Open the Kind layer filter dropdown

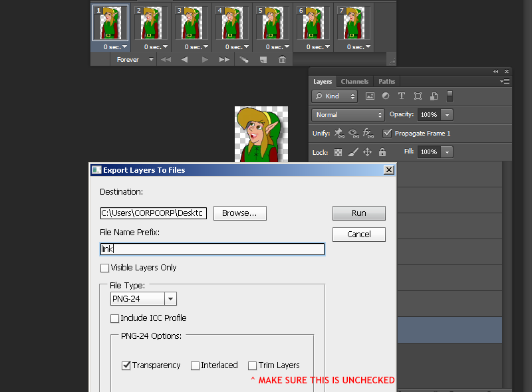[334, 96]
